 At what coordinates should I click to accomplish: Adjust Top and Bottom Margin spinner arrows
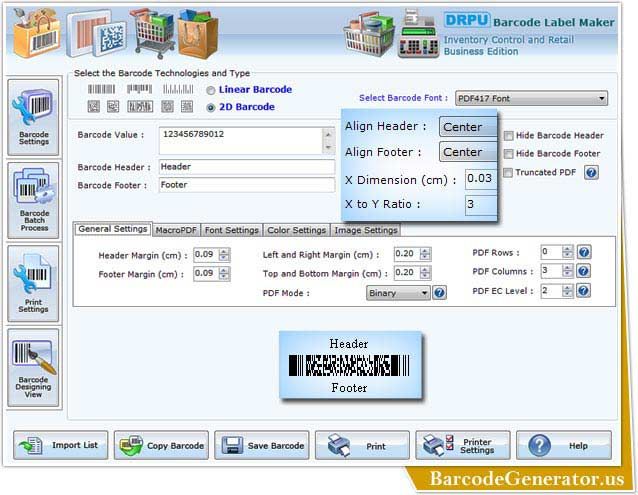pyautogui.click(x=425, y=273)
